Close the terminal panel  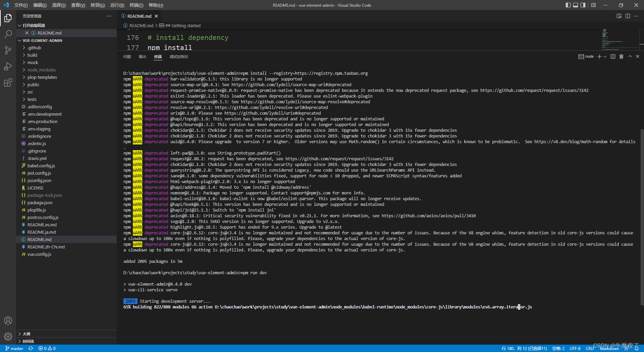pyautogui.click(x=638, y=56)
